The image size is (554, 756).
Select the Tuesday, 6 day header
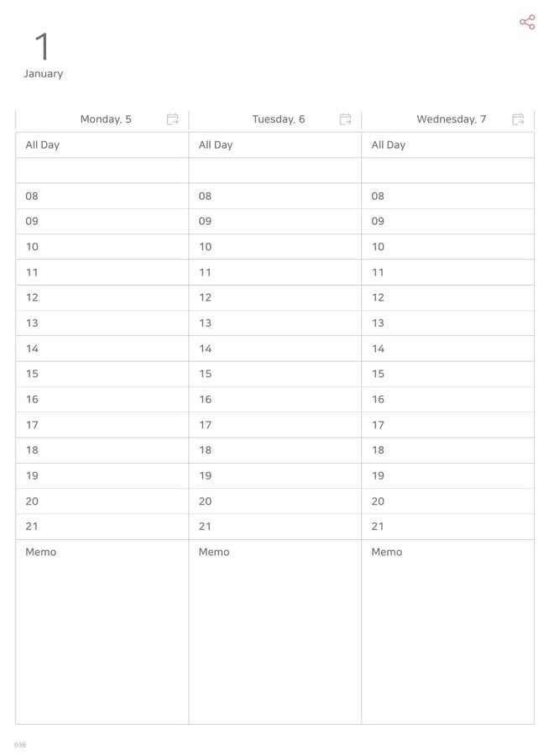(x=279, y=119)
